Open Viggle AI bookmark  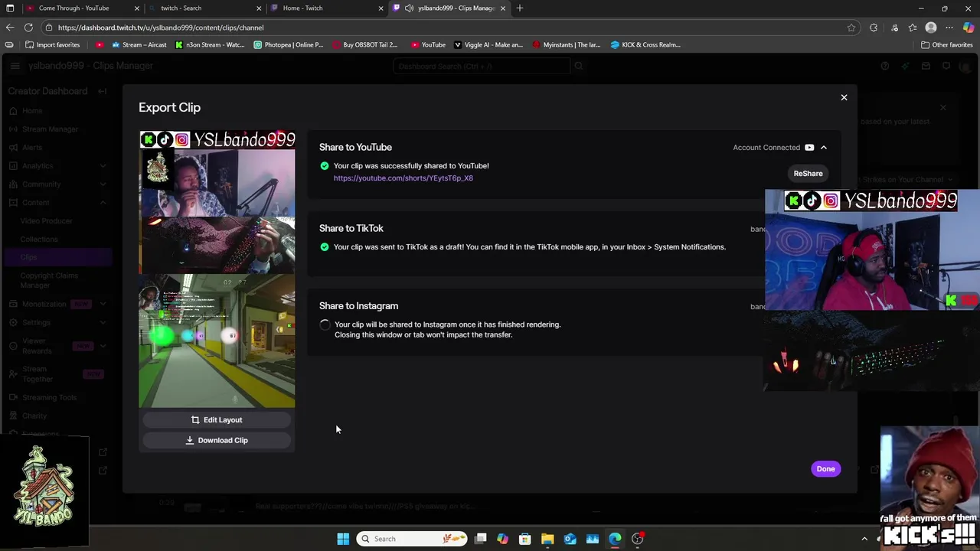(488, 44)
